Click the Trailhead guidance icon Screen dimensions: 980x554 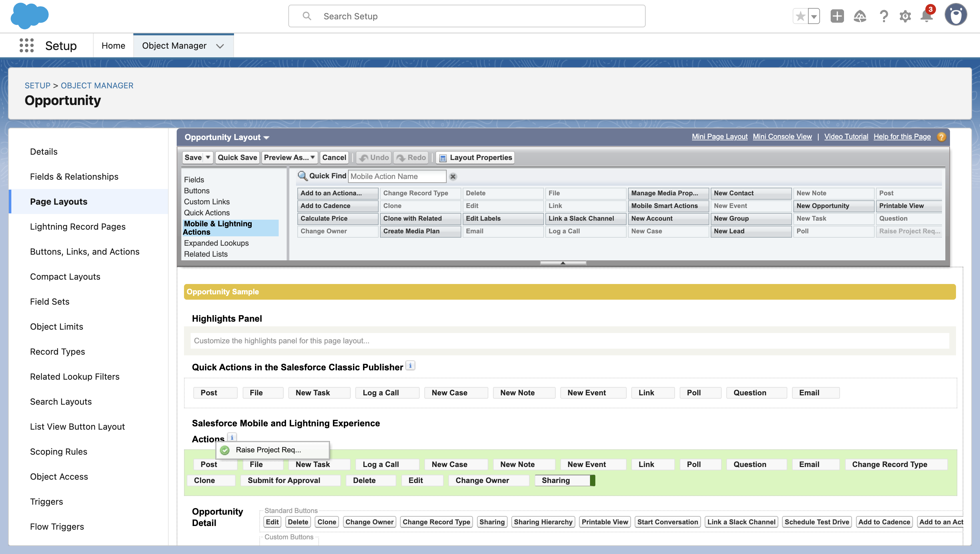(x=860, y=16)
